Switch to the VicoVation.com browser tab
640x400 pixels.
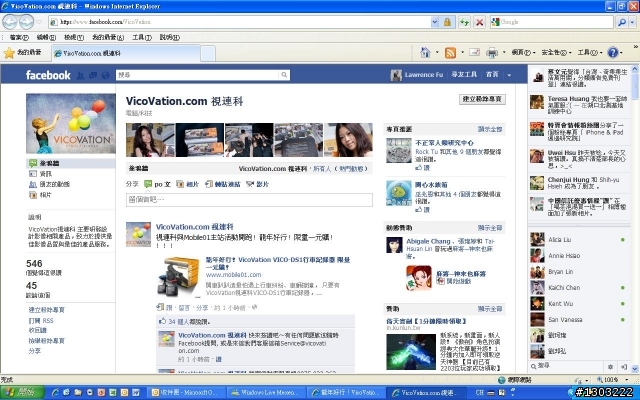point(126,53)
